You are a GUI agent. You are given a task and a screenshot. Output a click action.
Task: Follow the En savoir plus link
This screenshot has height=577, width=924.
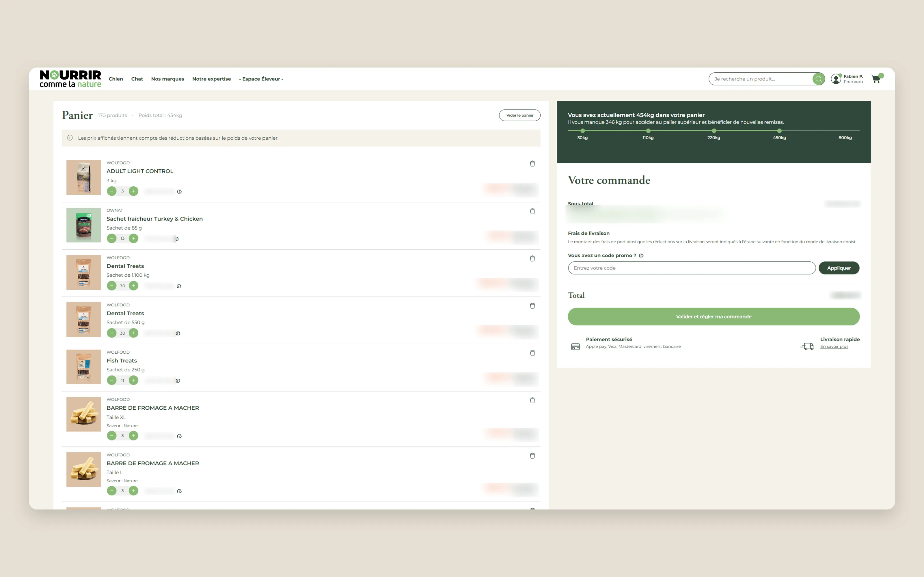(x=834, y=346)
